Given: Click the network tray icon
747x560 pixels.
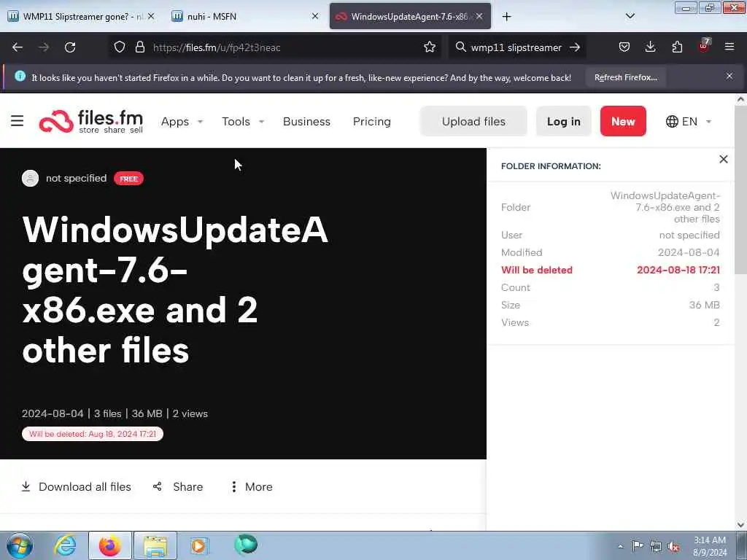Looking at the screenshot, I should coord(656,547).
